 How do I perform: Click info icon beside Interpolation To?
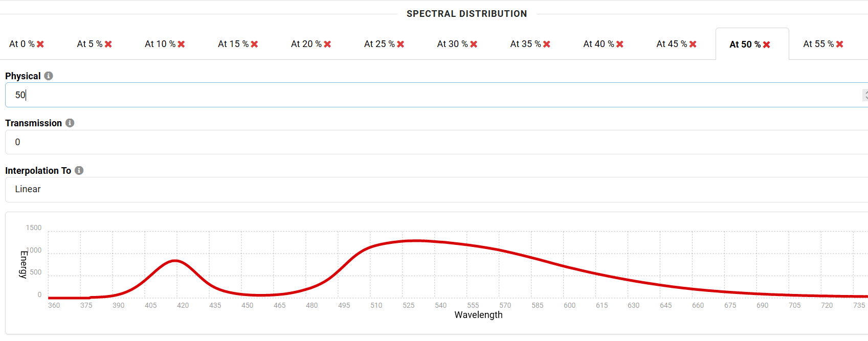point(79,170)
